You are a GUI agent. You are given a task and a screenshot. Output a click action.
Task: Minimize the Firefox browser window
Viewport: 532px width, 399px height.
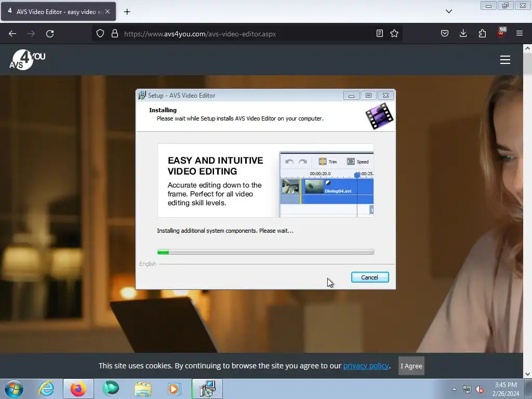[x=488, y=6]
